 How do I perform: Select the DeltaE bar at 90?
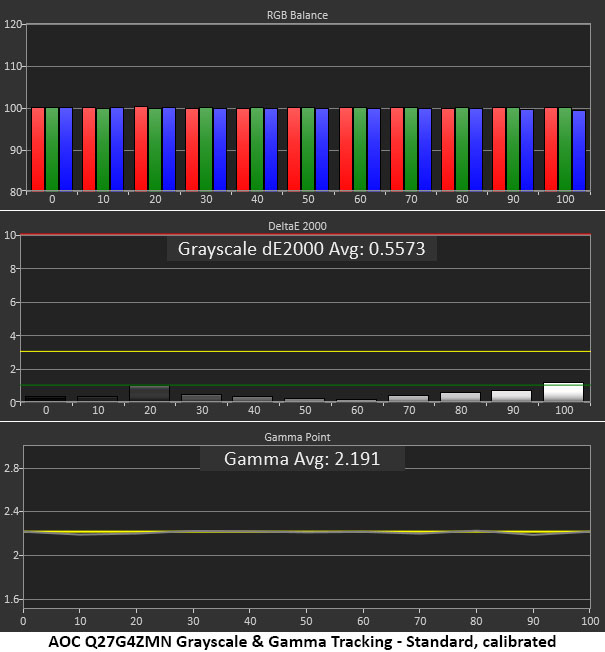511,396
